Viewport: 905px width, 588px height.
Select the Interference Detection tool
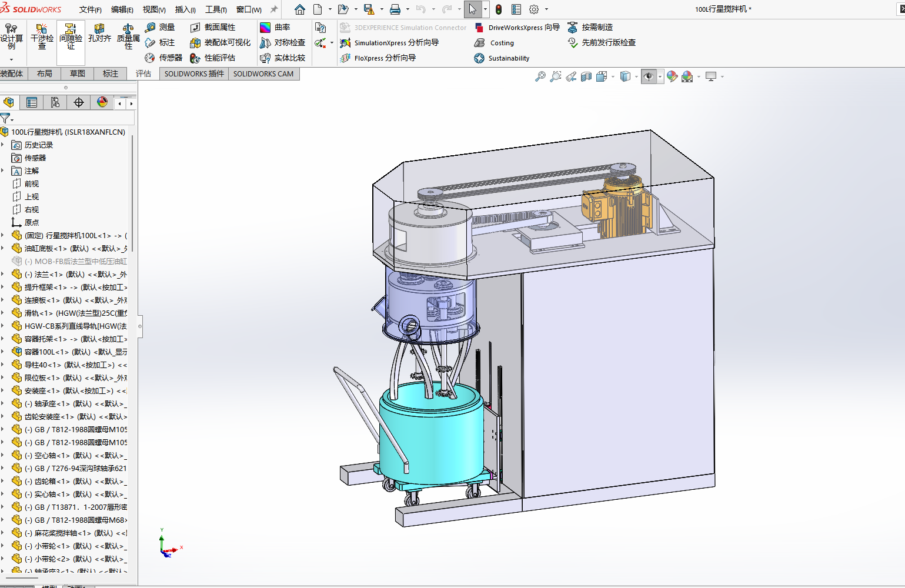point(42,37)
